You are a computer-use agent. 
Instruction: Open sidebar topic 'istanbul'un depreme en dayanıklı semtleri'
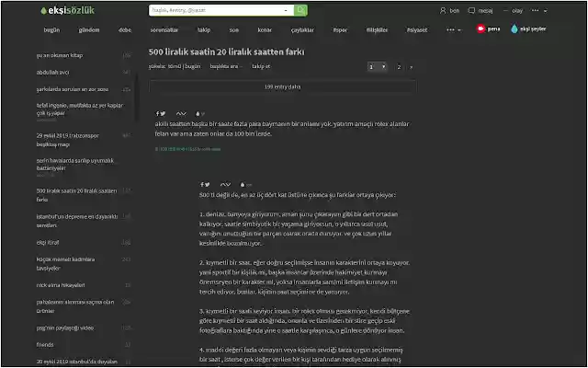click(77, 221)
